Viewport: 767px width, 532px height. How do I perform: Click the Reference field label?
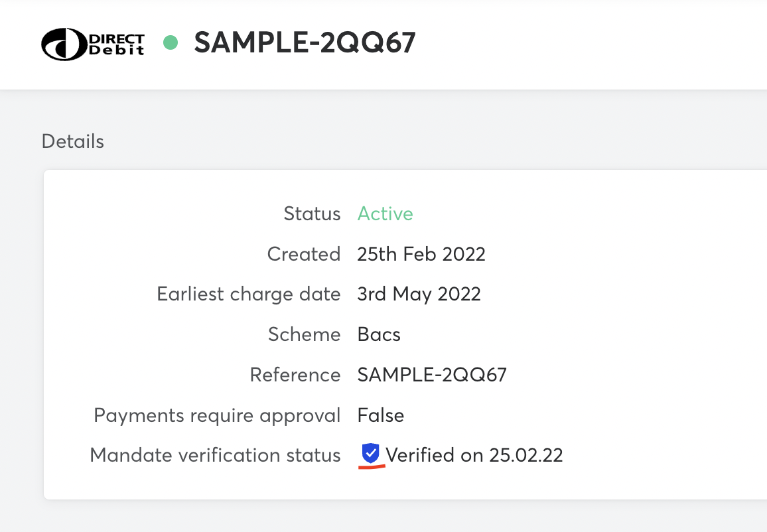coord(295,375)
